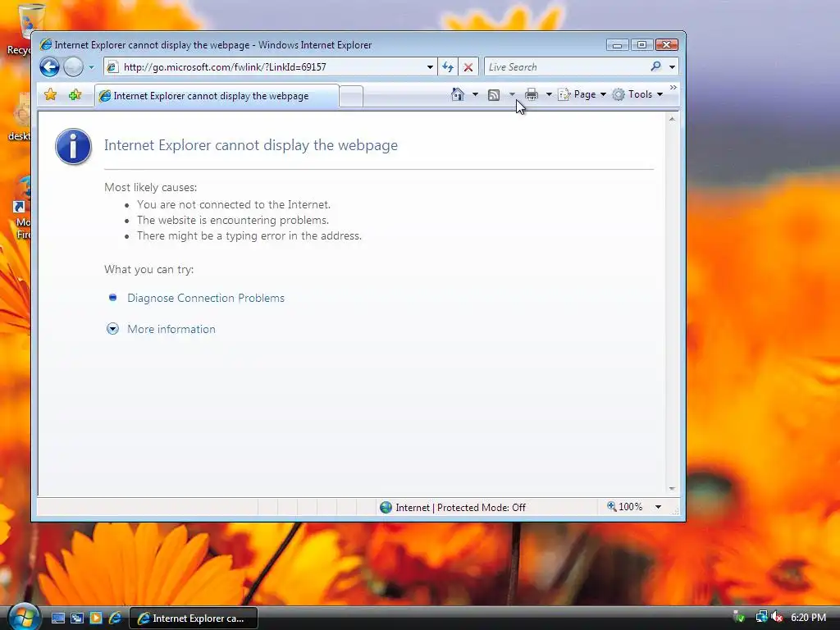Click Diagnose Connection Problems link

206,298
